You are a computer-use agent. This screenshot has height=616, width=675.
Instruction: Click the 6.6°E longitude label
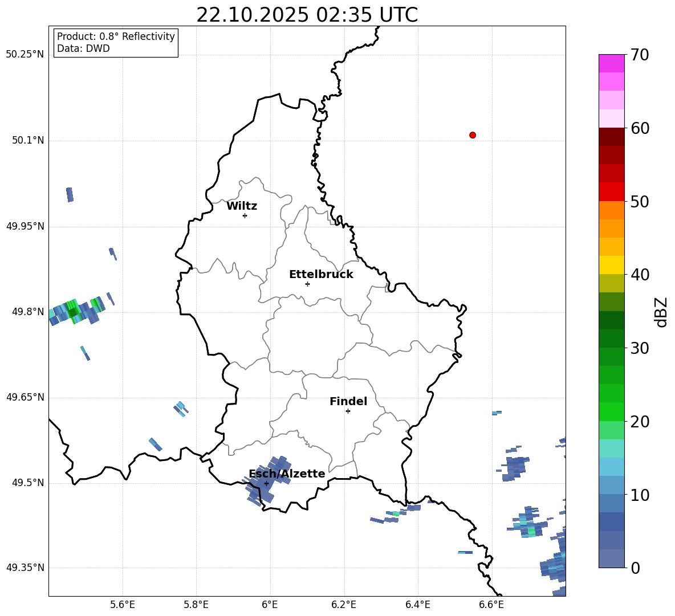click(x=491, y=605)
